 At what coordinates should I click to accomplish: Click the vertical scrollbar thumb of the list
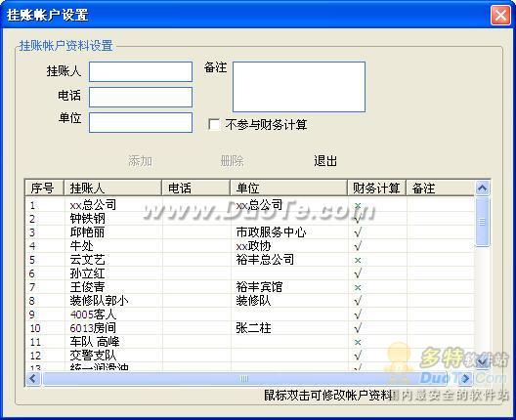[x=482, y=222]
